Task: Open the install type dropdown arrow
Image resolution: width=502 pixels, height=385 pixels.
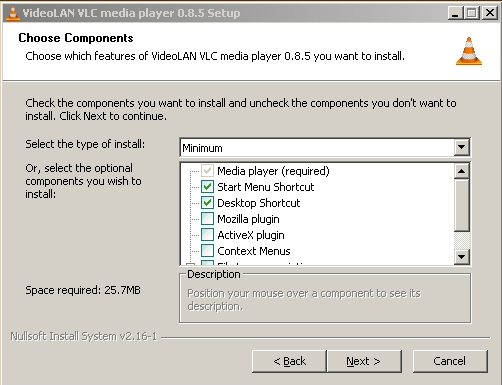Action: tap(461, 147)
